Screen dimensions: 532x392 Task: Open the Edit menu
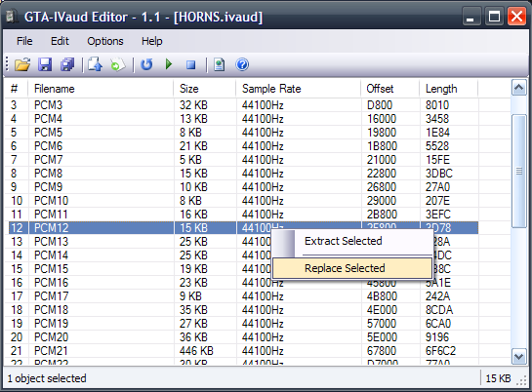point(60,41)
